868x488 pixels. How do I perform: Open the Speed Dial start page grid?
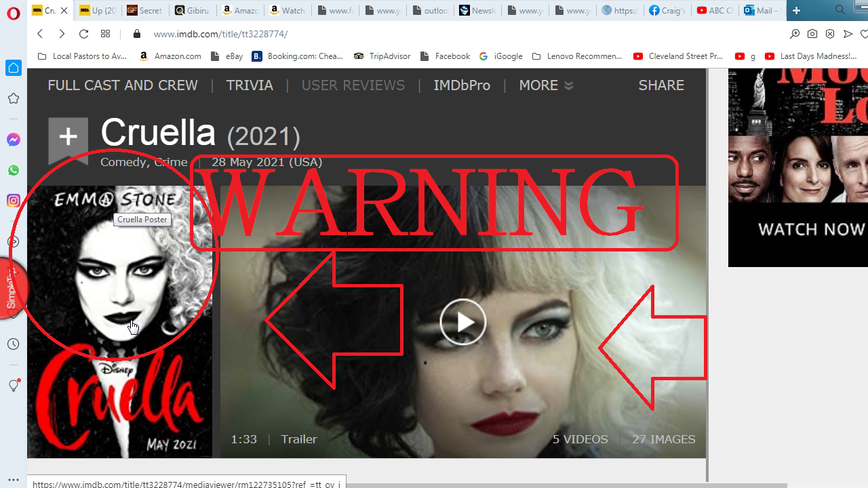(x=105, y=34)
